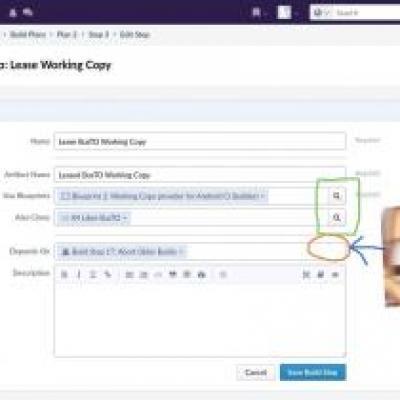This screenshot has height=400, width=400.
Task: Insert a link via Description toolbar
Action: click(107, 275)
